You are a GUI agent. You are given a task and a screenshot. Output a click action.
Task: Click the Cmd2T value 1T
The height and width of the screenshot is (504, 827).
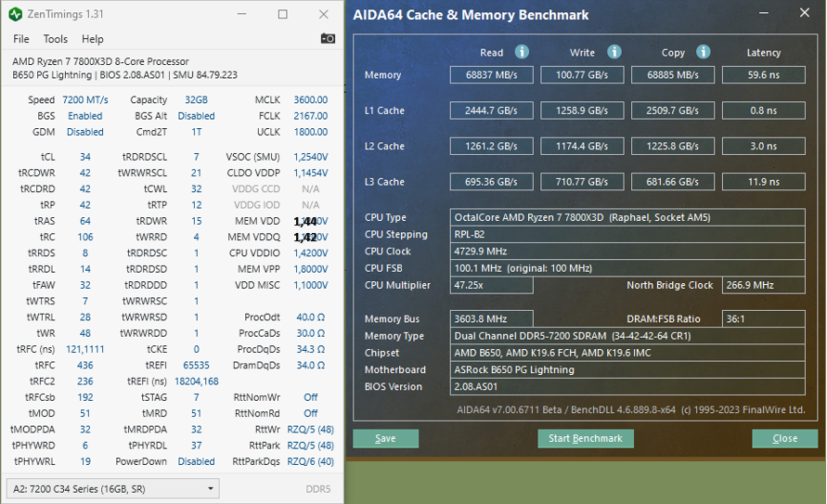point(196,132)
